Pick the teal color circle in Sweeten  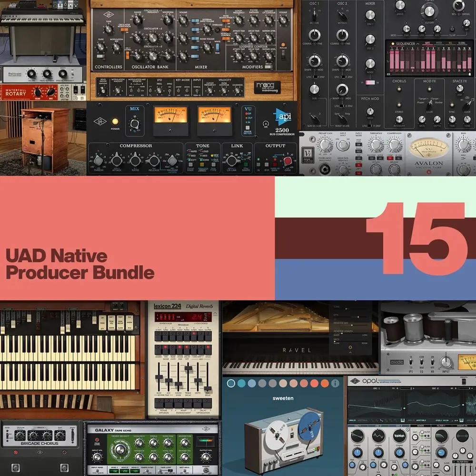tap(241, 383)
